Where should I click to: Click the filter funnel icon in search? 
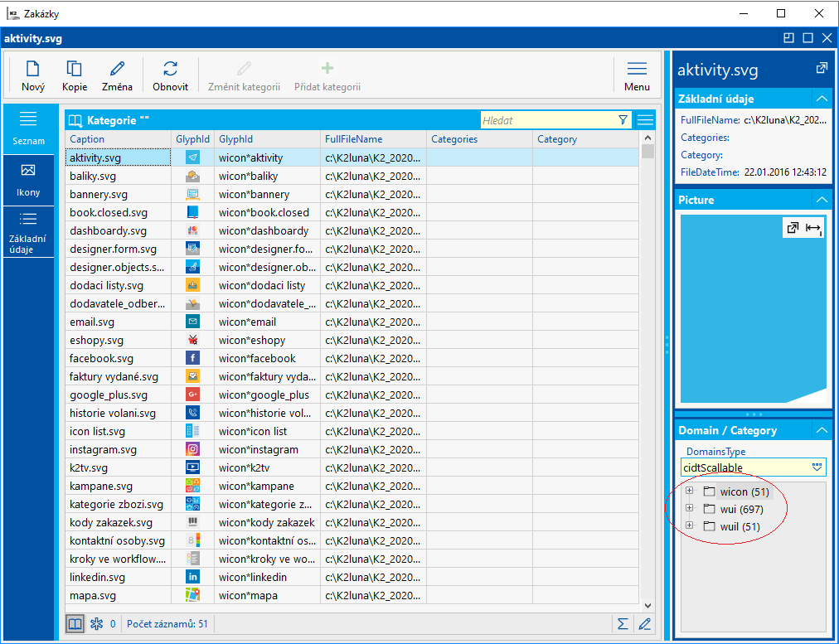tap(623, 120)
